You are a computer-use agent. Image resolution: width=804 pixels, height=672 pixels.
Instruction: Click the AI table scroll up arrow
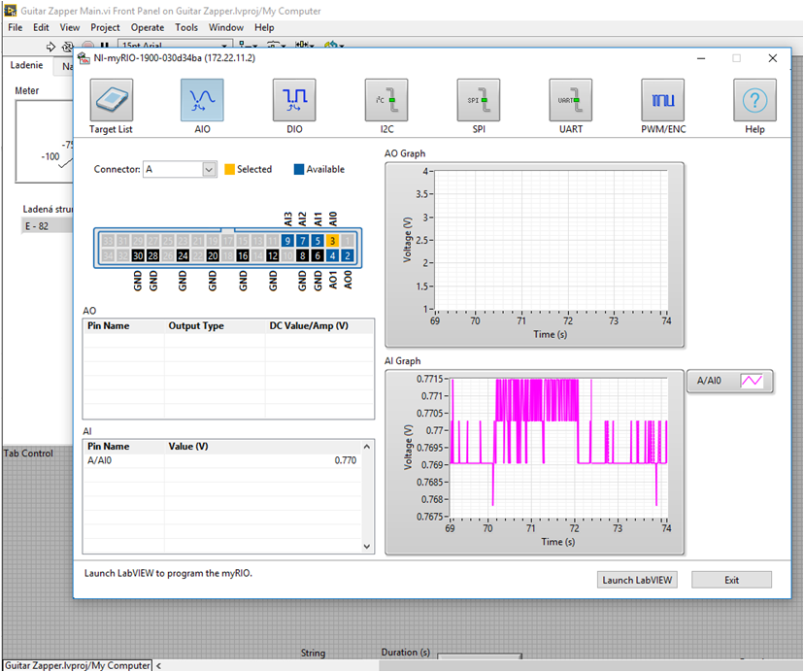click(367, 447)
